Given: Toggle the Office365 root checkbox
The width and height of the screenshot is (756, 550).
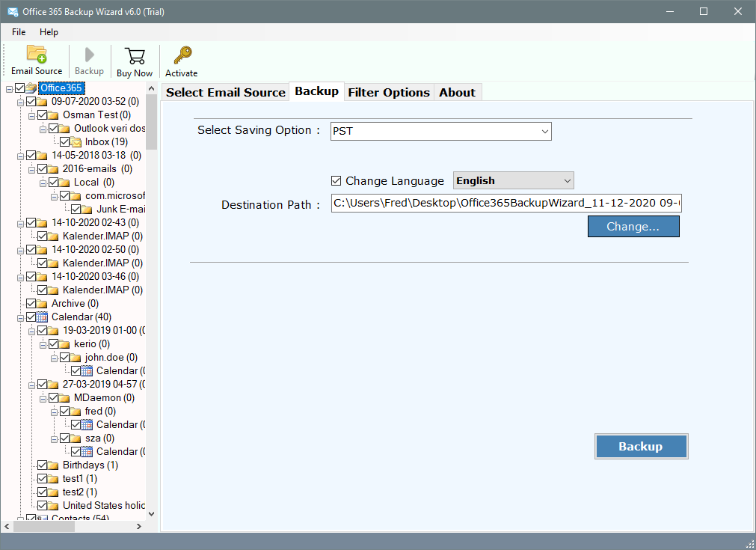Looking at the screenshot, I should (19, 88).
